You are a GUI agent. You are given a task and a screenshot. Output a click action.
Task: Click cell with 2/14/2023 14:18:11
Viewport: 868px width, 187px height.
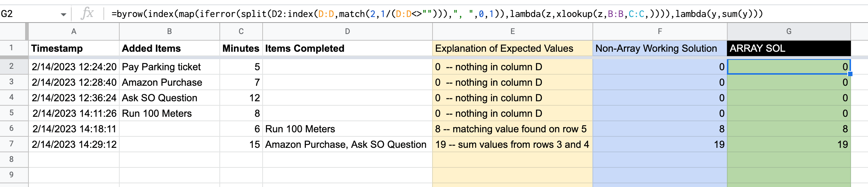coord(74,129)
